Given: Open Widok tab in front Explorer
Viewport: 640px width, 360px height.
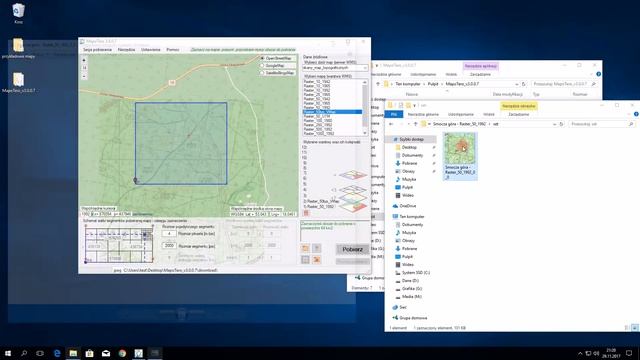Looking at the screenshot, I should click(x=489, y=115).
